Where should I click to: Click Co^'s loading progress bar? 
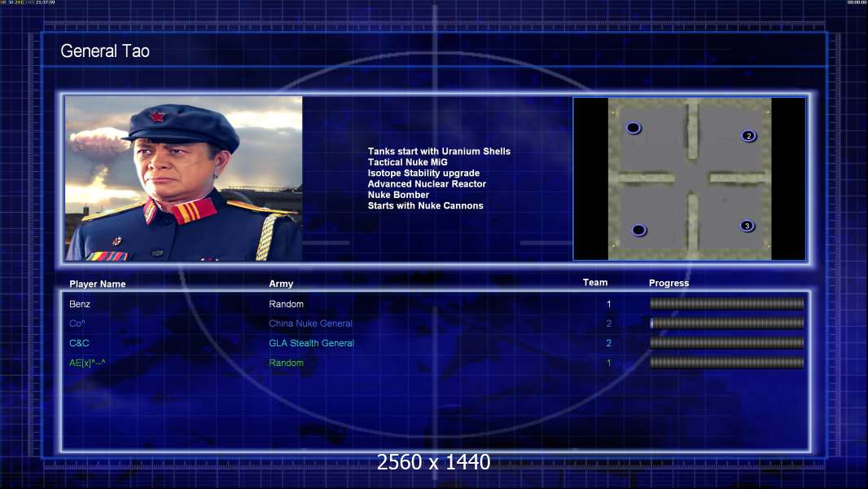[727, 323]
